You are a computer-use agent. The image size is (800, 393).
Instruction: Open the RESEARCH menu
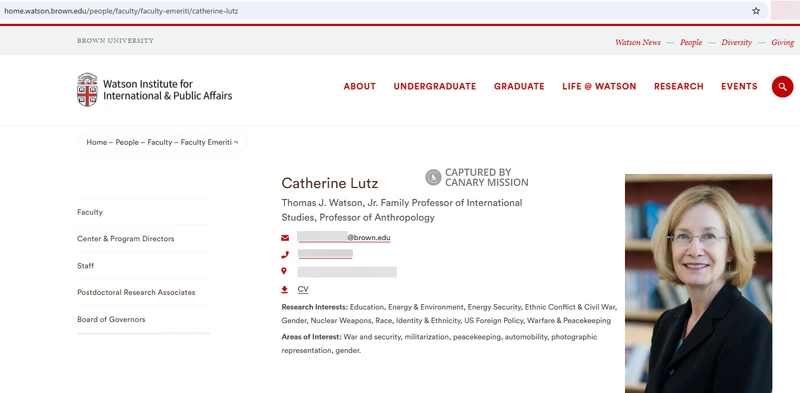point(679,87)
